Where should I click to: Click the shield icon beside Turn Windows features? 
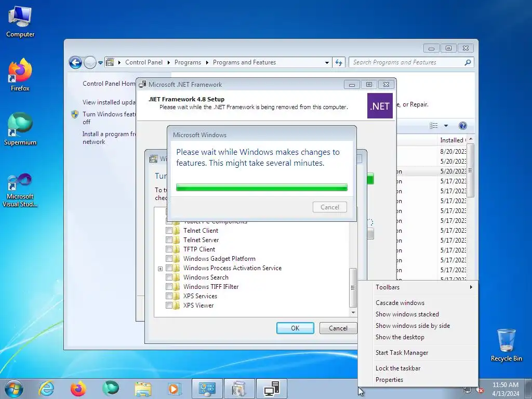pyautogui.click(x=75, y=114)
